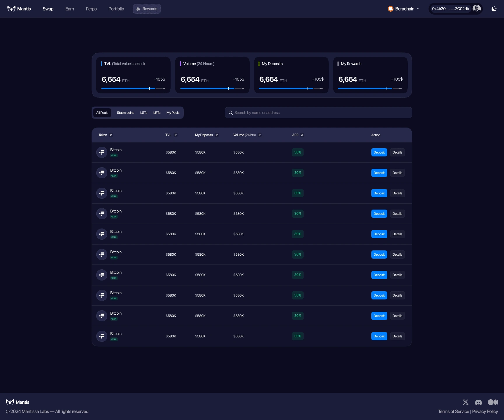The image size is (504, 420).
Task: Click the 30% APR badge in first row
Action: coord(298,152)
